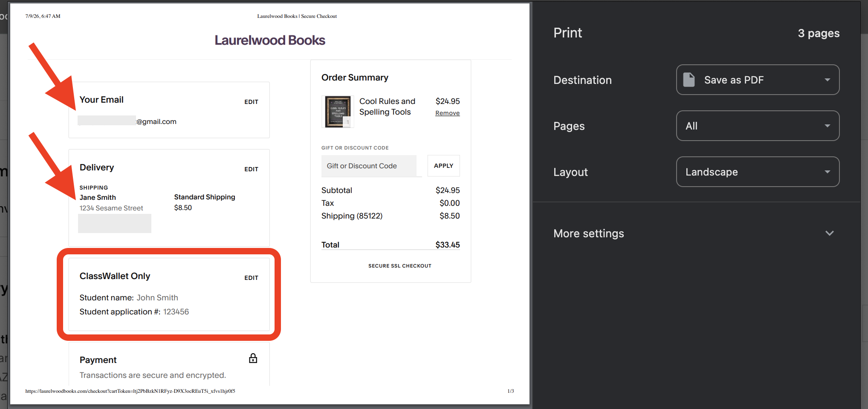868x409 pixels.
Task: Click the APPLY discount code button
Action: click(x=443, y=166)
